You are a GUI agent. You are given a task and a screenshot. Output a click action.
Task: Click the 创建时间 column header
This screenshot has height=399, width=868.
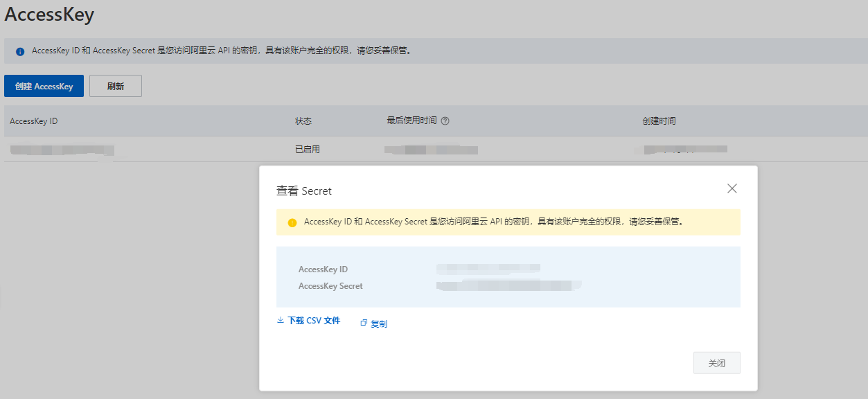[x=659, y=121]
